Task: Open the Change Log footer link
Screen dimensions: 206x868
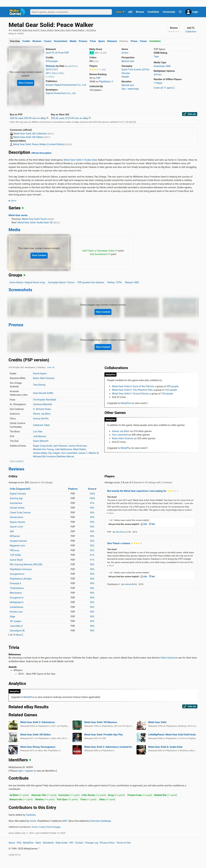Action: tap(91, 842)
